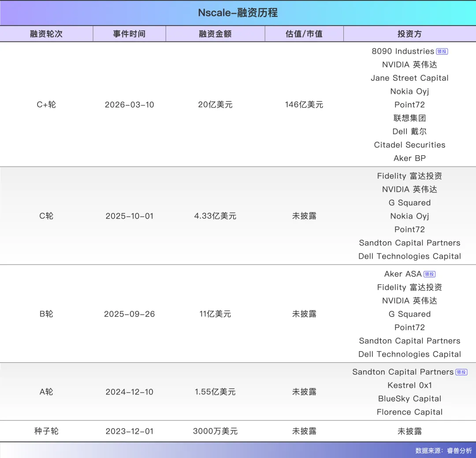This screenshot has width=476, height=458.
Task: Select the date 2026-03-10
Action: coord(129,104)
